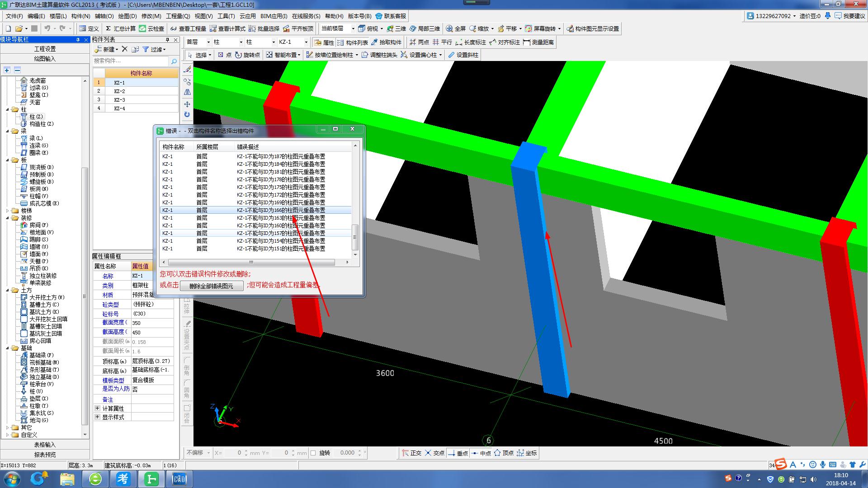Run the 云检查 cloud check tool

[151, 28]
